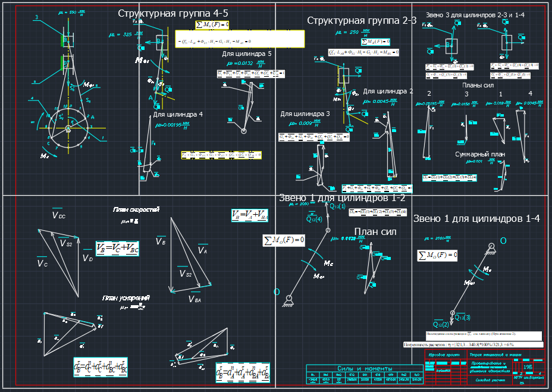Click the "Планы сил" caption
The image size is (552, 392).
click(478, 85)
